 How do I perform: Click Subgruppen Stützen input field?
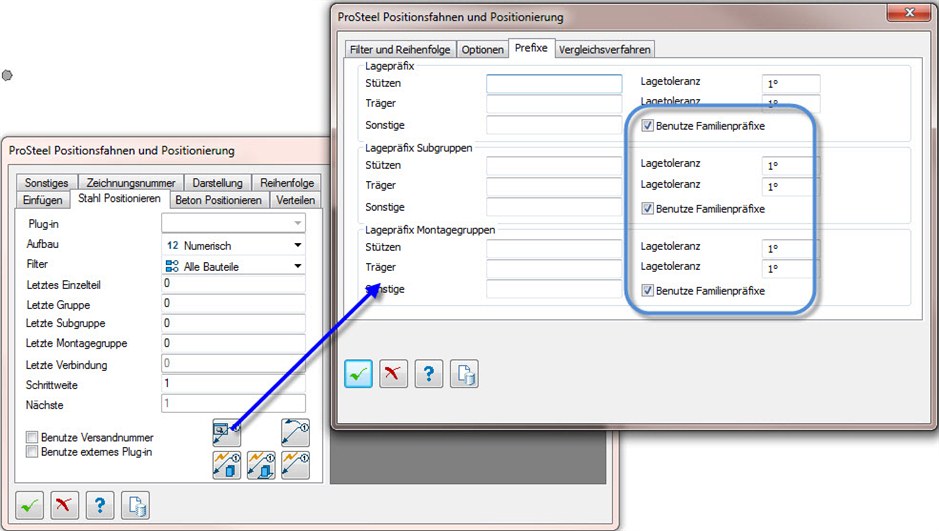pos(554,165)
